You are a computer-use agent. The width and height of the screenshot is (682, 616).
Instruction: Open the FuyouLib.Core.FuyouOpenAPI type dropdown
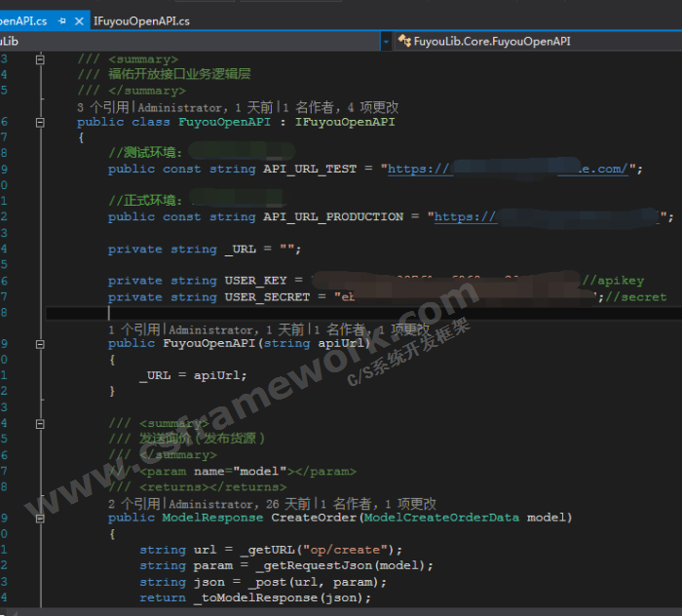click(x=492, y=42)
